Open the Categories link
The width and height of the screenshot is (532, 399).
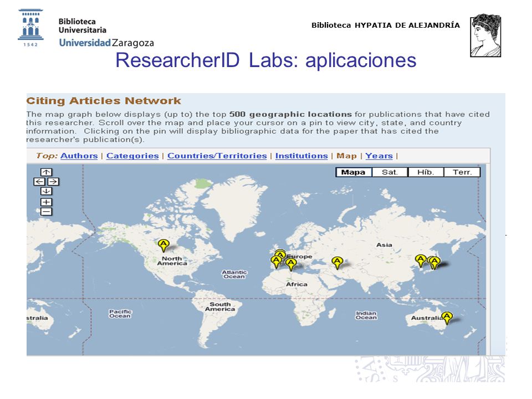pos(132,156)
